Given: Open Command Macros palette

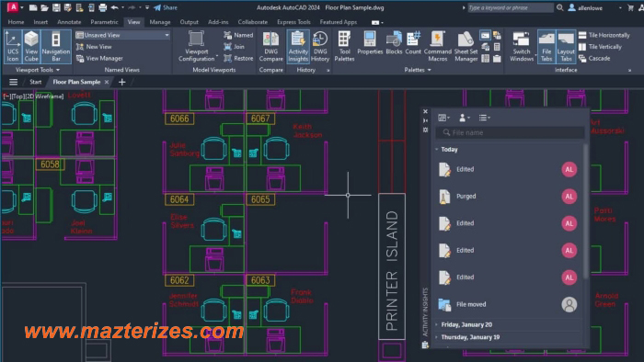Looking at the screenshot, I should (437, 46).
